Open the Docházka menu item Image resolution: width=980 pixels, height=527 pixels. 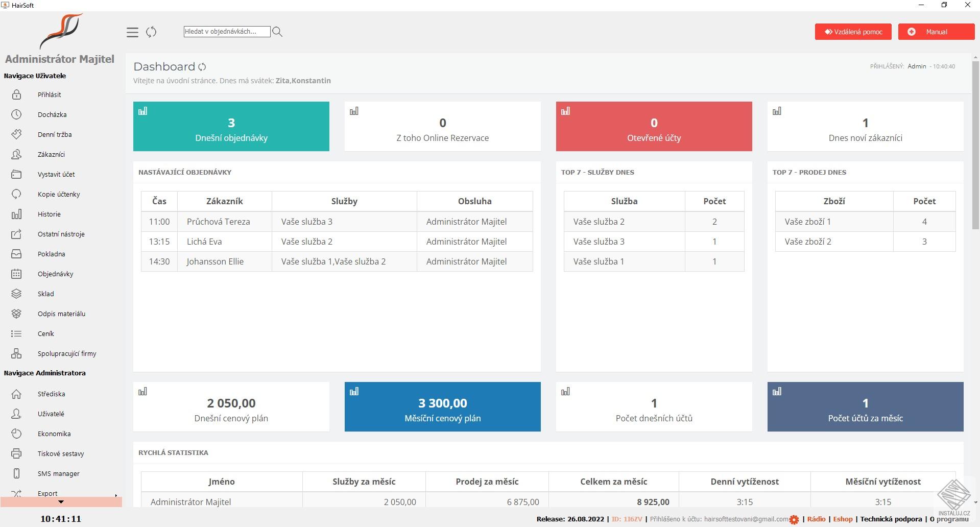pyautogui.click(x=52, y=114)
